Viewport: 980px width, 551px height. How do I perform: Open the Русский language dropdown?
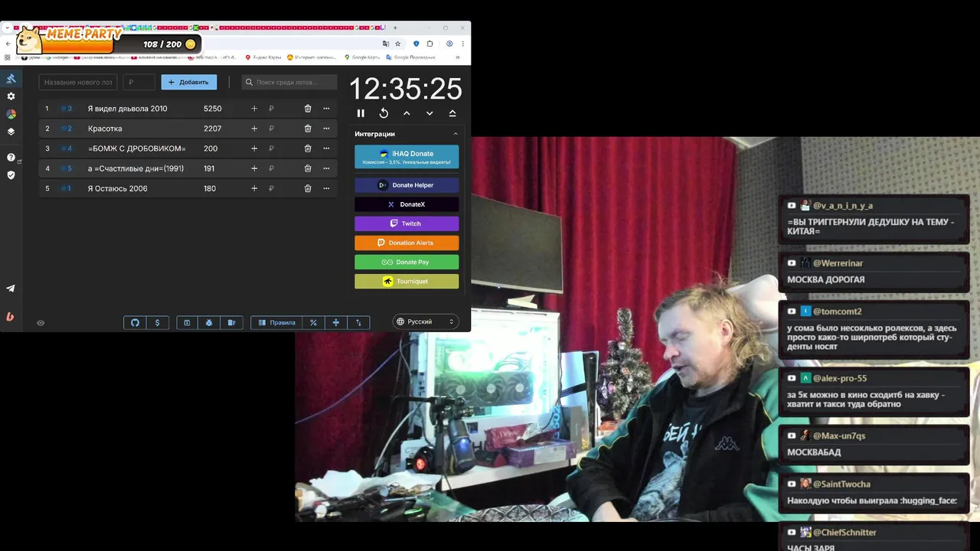coord(426,322)
